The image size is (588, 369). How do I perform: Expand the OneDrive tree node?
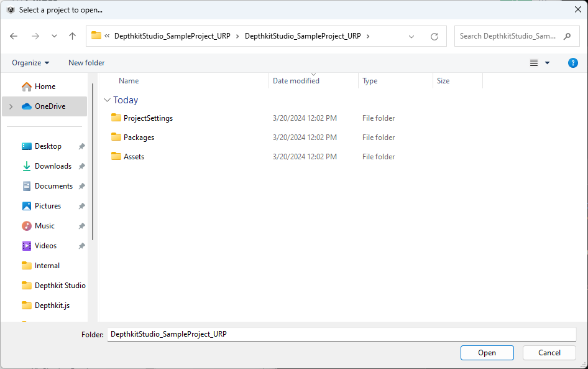pos(11,106)
